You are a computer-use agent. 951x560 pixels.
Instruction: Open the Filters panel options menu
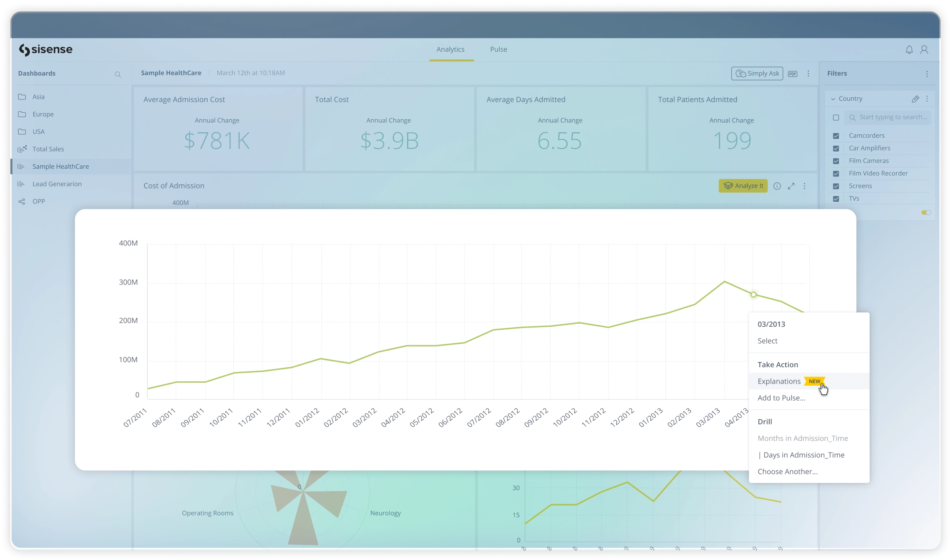click(927, 74)
